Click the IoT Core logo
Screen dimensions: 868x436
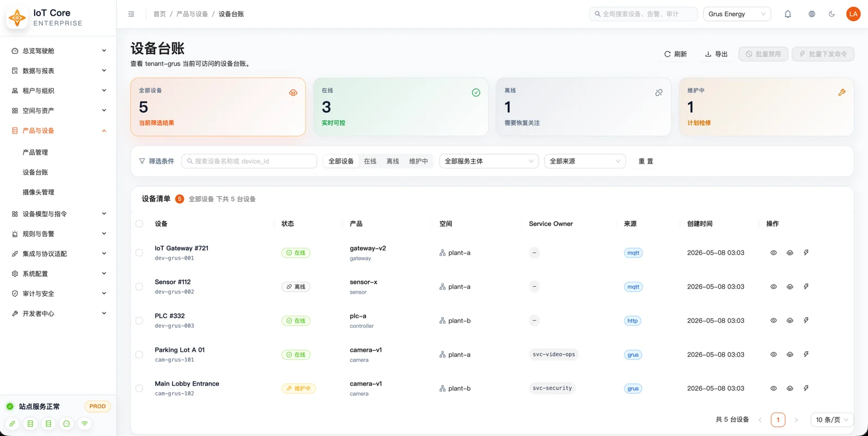(x=17, y=18)
